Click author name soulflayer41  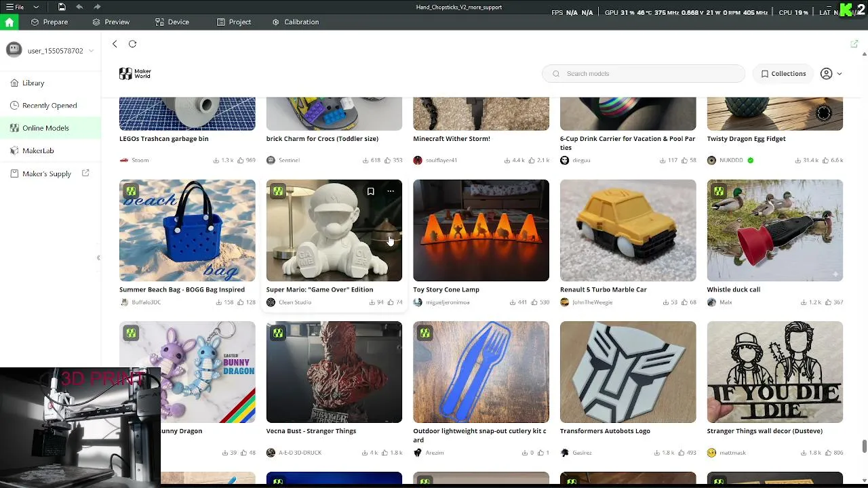[x=441, y=161]
